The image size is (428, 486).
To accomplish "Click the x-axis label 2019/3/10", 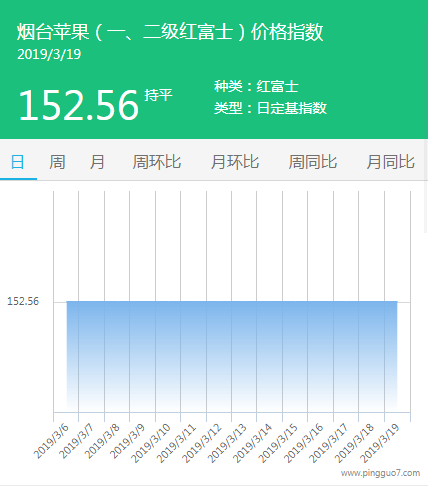I will point(151,443).
